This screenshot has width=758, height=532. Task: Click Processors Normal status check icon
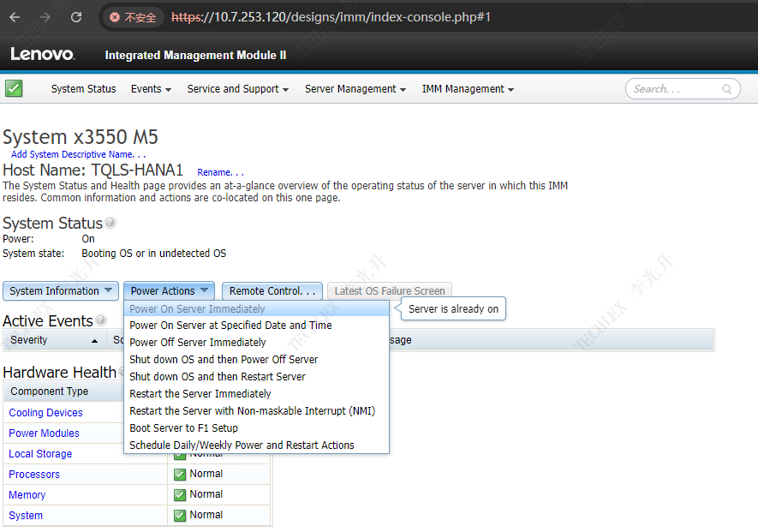(x=180, y=475)
